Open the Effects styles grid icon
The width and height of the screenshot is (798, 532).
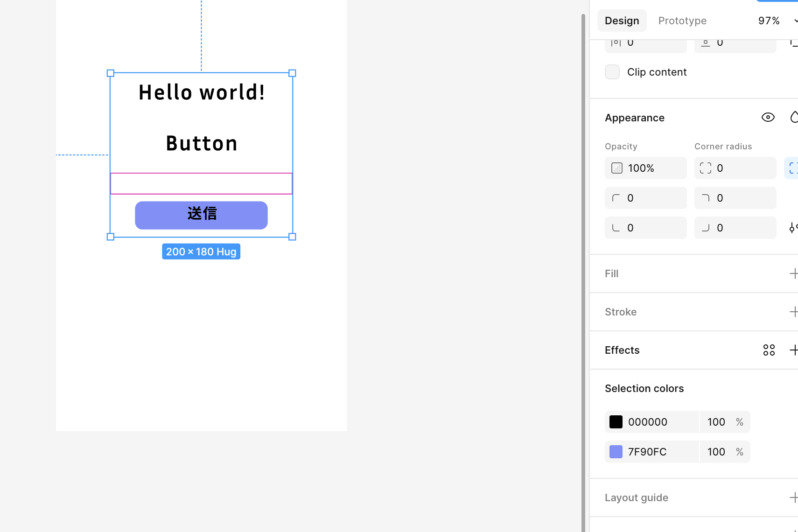coord(769,350)
